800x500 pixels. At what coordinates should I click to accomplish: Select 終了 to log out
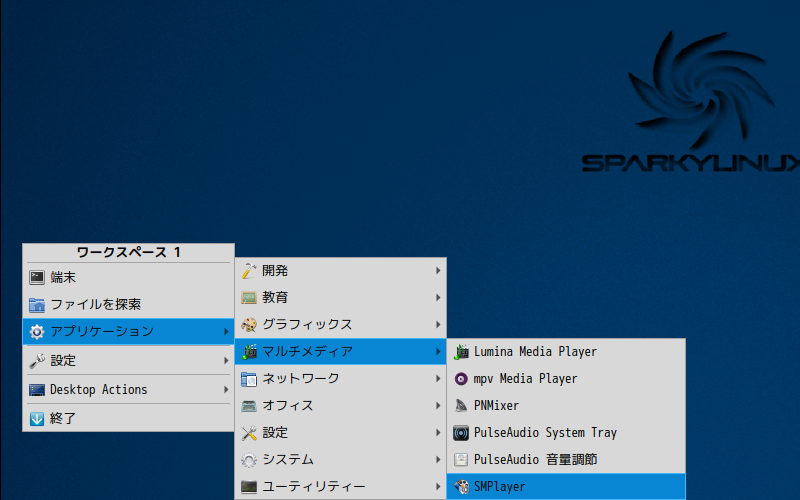click(x=128, y=419)
